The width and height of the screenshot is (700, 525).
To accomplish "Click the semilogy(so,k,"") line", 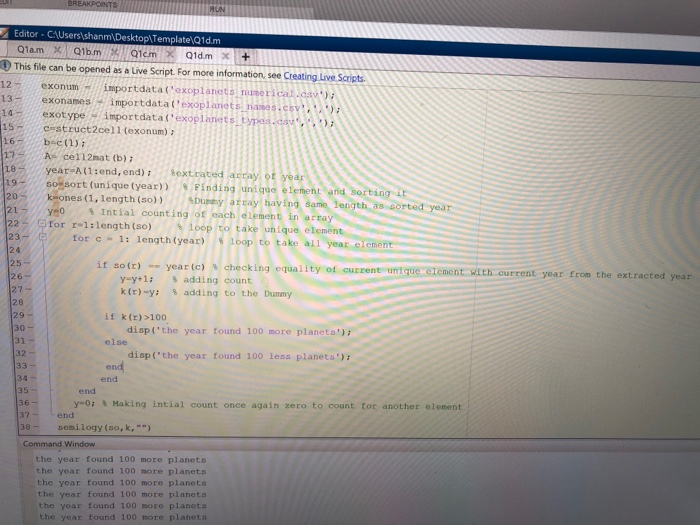I will [104, 427].
